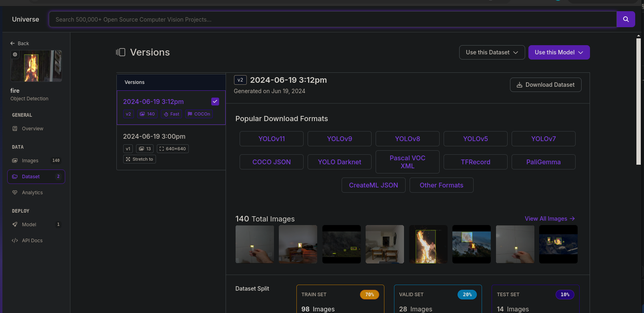Open the first dataset image thumbnail

[x=255, y=244]
